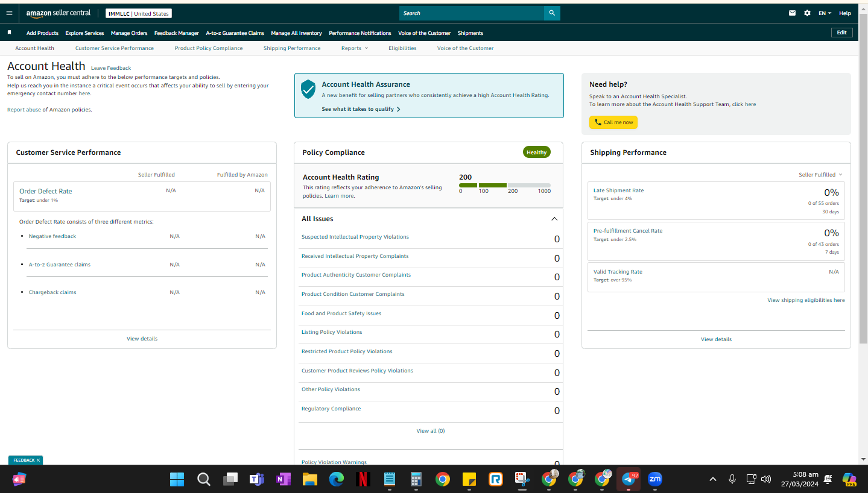Open Manage Orders menu item
The image size is (868, 493).
coord(129,33)
